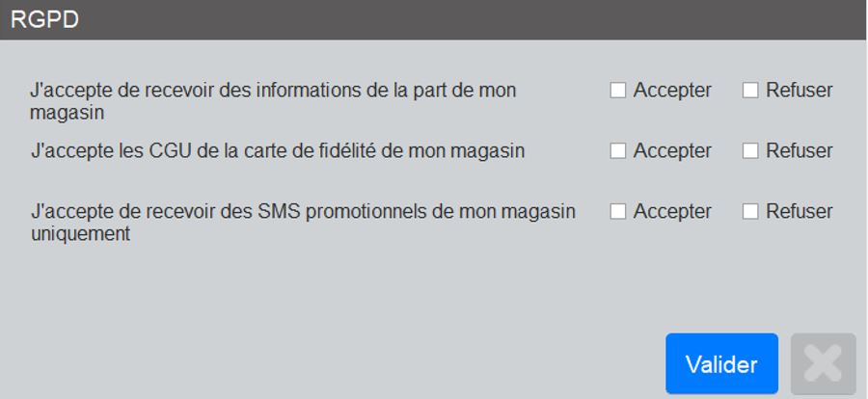The height and width of the screenshot is (399, 868).
Task: Click the Valider button
Action: 721,363
